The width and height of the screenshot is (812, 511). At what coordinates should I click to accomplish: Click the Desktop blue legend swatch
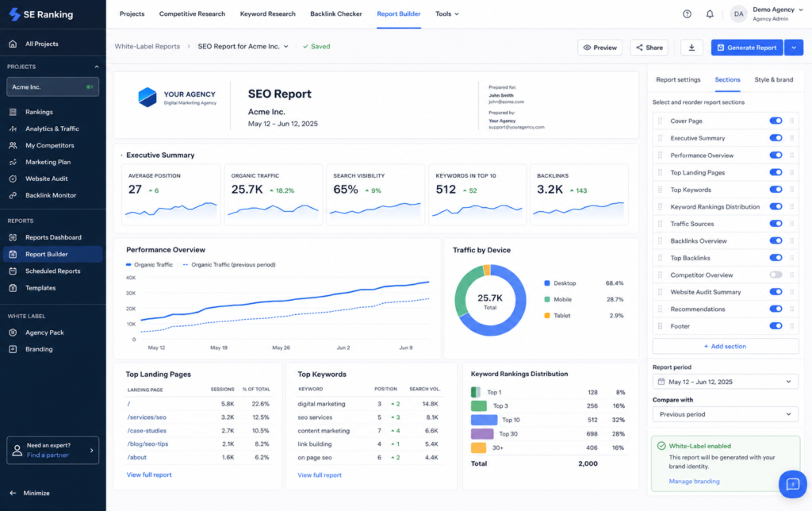(547, 283)
